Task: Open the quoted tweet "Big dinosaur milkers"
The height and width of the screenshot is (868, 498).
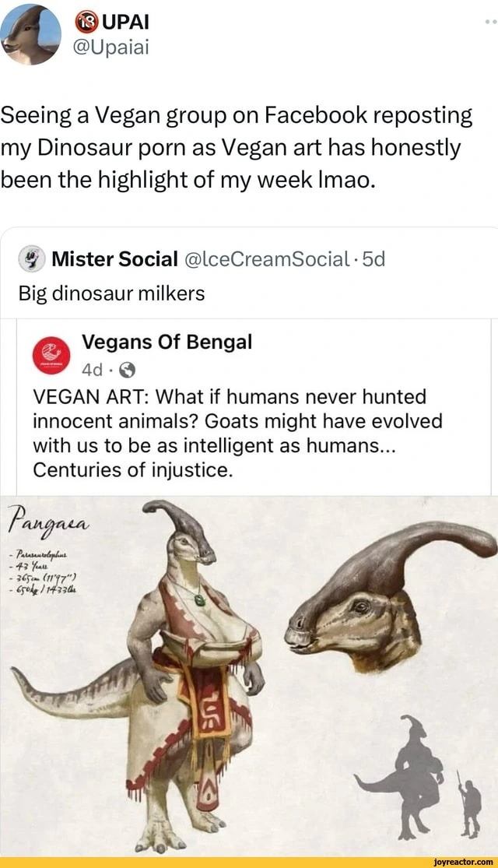Action: point(111,293)
